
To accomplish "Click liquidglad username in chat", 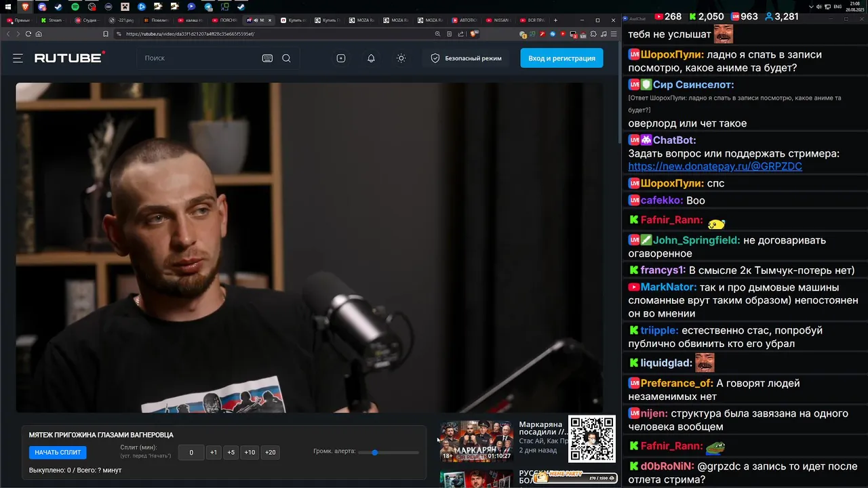I will tap(667, 363).
